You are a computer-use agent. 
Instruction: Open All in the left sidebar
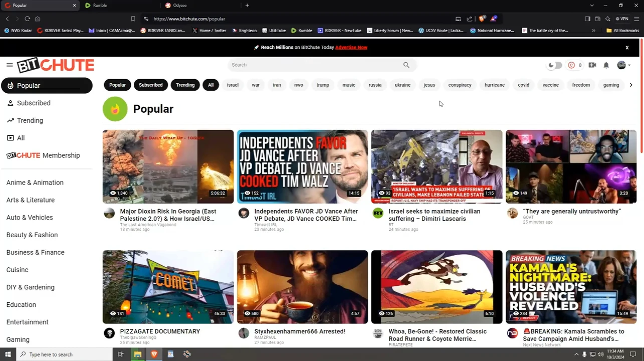pos(47,138)
